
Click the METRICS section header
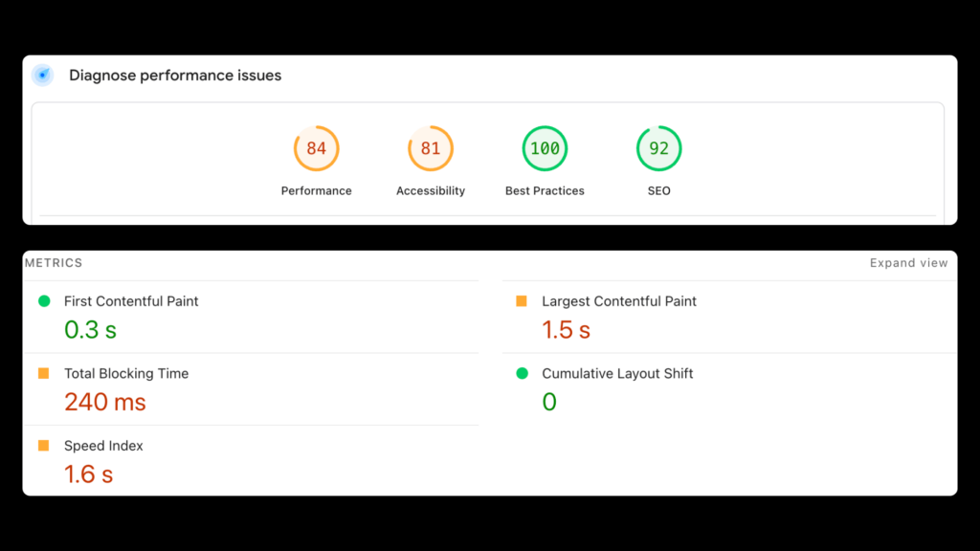54,263
